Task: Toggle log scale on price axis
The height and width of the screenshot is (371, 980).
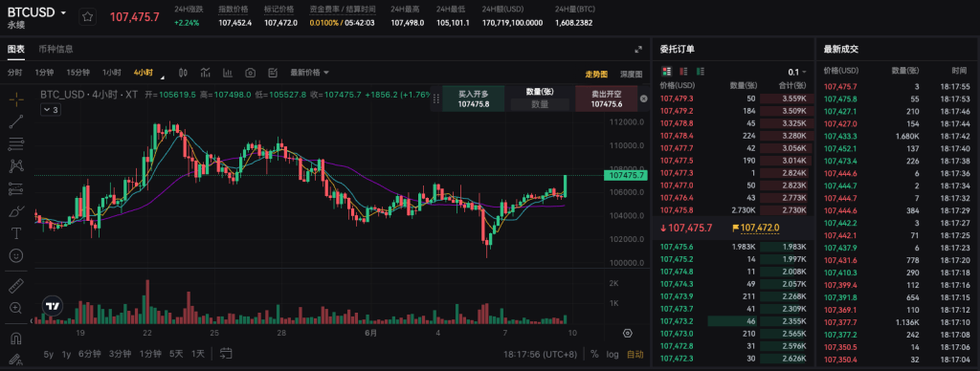Action: coord(612,354)
